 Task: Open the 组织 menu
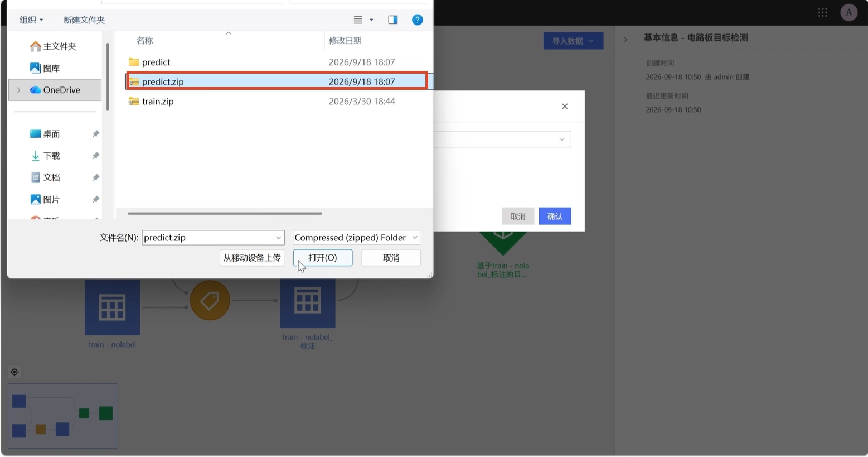click(x=31, y=20)
